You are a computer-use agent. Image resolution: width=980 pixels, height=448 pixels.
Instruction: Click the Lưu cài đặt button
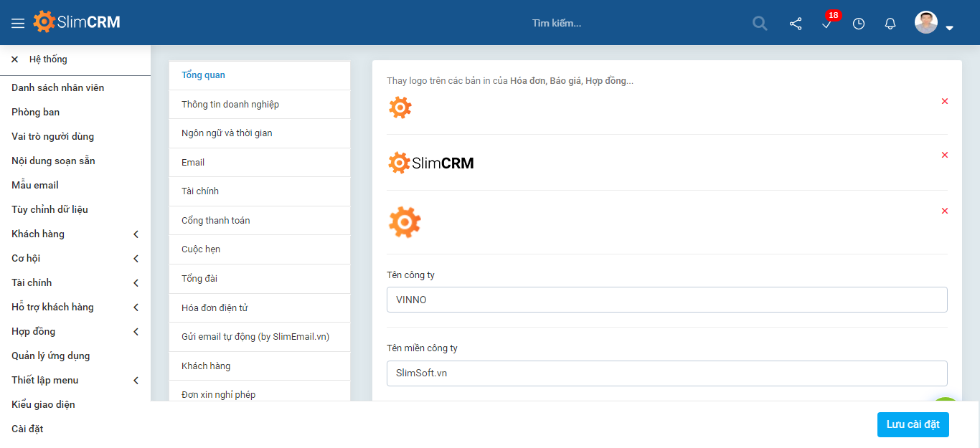913,424
